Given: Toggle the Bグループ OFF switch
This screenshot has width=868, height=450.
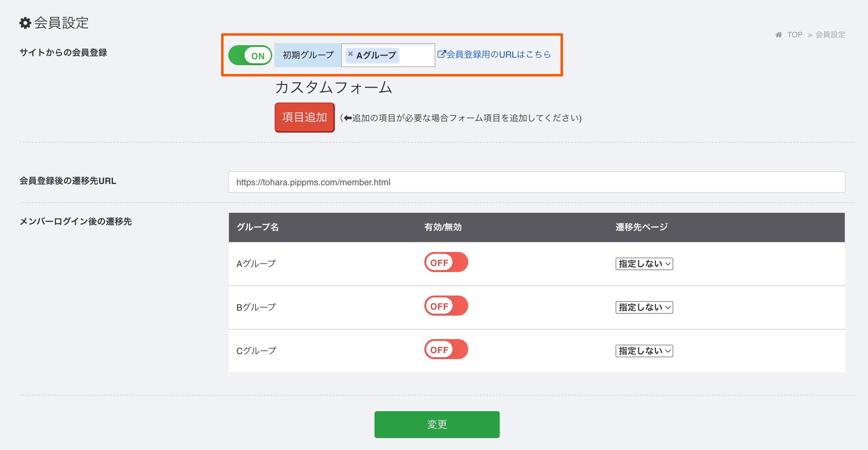Looking at the screenshot, I should tap(446, 306).
